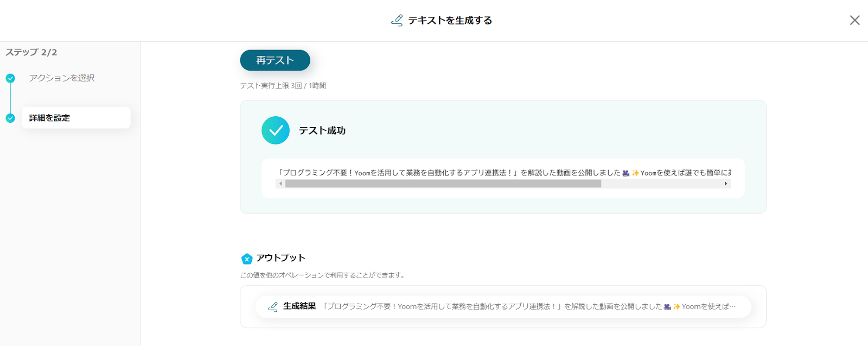868x346 pixels.
Task: Click the pen icon beside テキストを生成する title
Action: [397, 21]
